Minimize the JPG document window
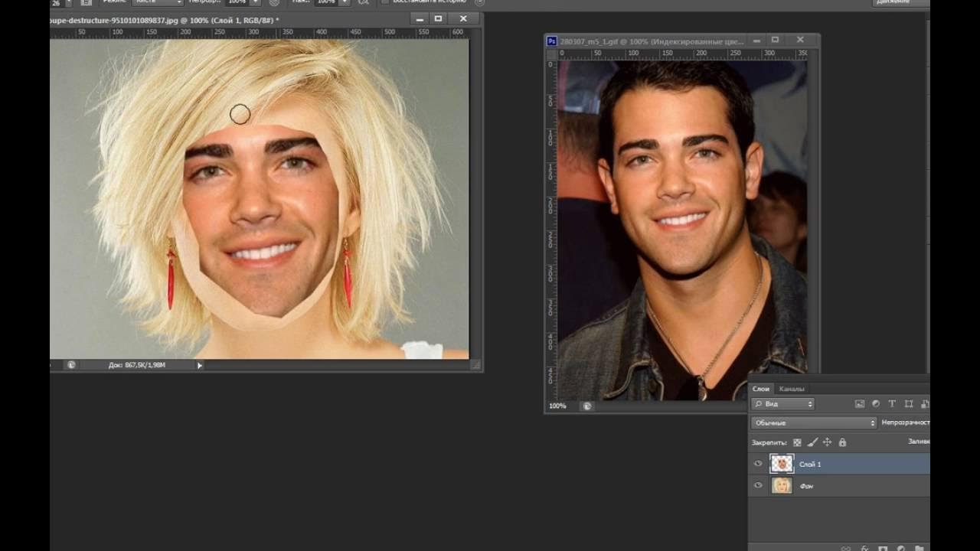The image size is (980, 551). click(x=419, y=18)
